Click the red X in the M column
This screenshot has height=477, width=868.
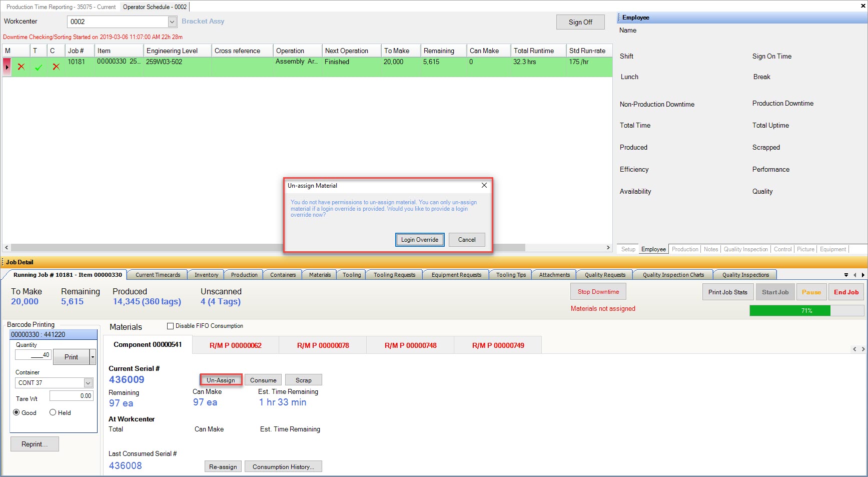tap(21, 67)
